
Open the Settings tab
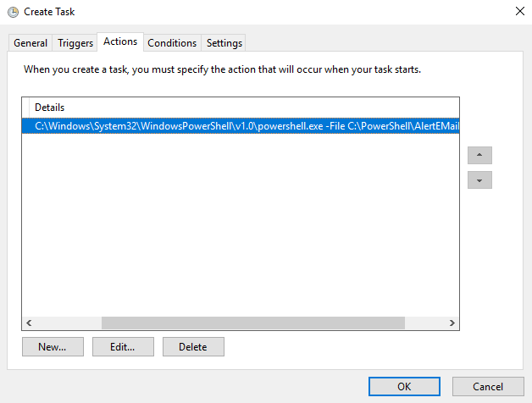click(224, 43)
